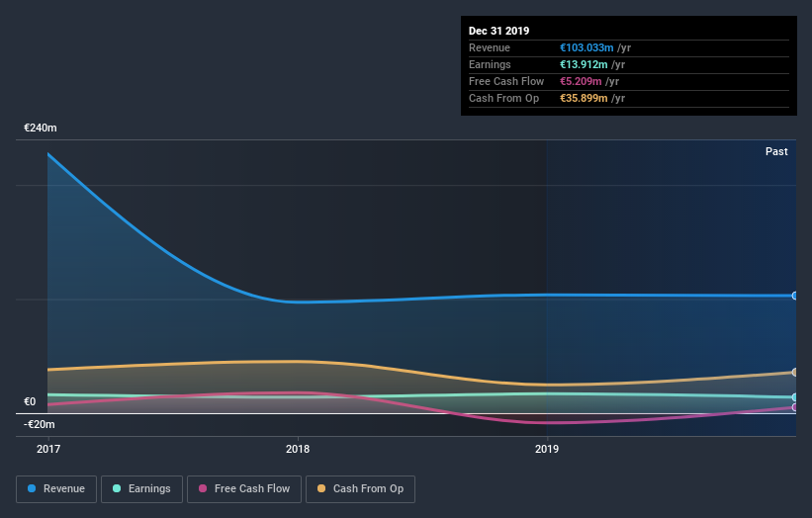Click the €35.899m cash from op value in the tooltip
The width and height of the screenshot is (812, 518).
click(584, 98)
